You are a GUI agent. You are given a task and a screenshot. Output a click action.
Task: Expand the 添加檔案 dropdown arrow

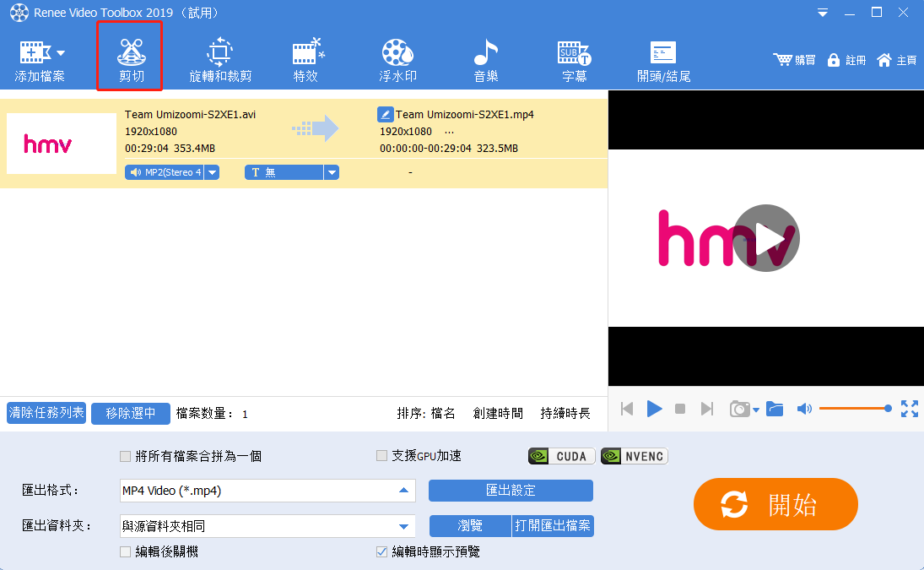(x=61, y=53)
